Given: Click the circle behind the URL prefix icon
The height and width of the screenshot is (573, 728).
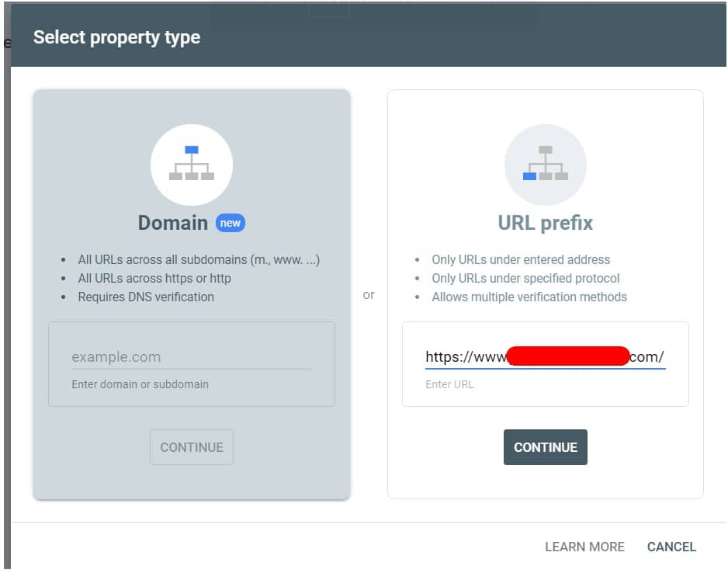Looking at the screenshot, I should 546,165.
